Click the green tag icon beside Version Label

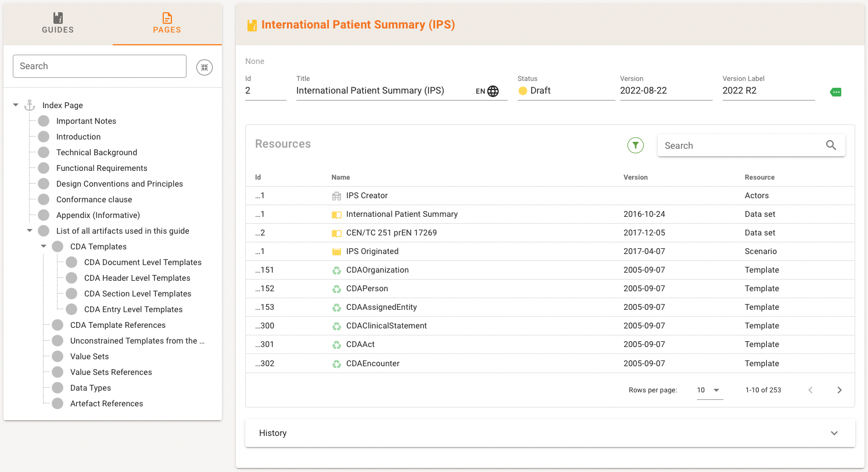pyautogui.click(x=835, y=92)
